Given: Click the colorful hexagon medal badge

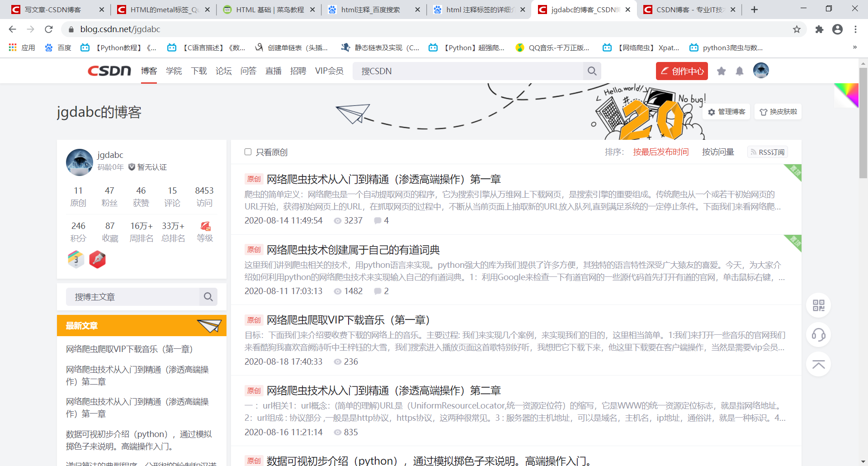Looking at the screenshot, I should 76,259.
